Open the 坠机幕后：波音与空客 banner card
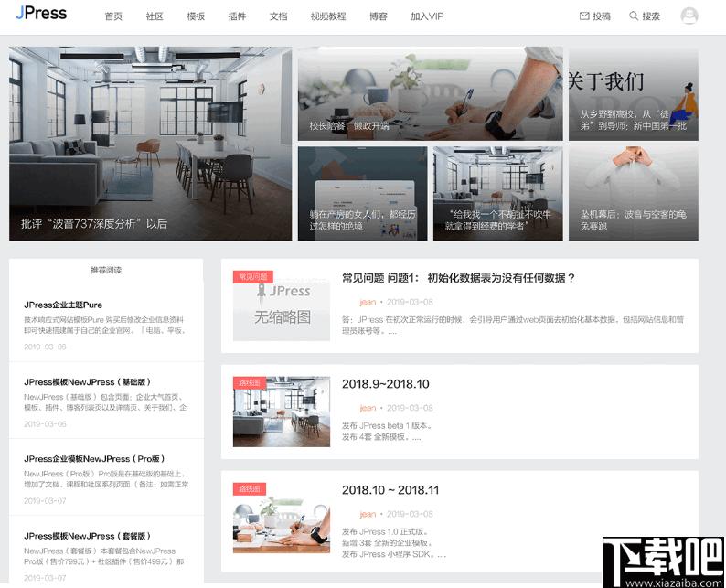Viewport: 726px width, 588px height. point(634,194)
